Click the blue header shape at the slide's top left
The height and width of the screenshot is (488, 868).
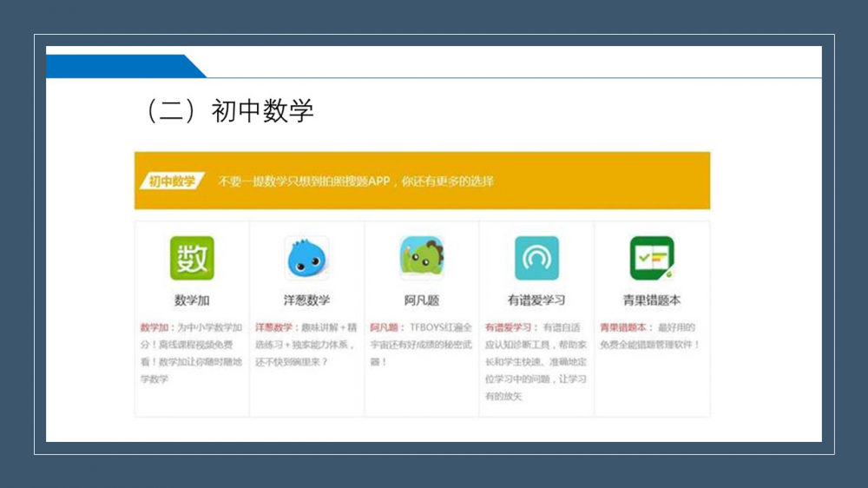[x=122, y=66]
